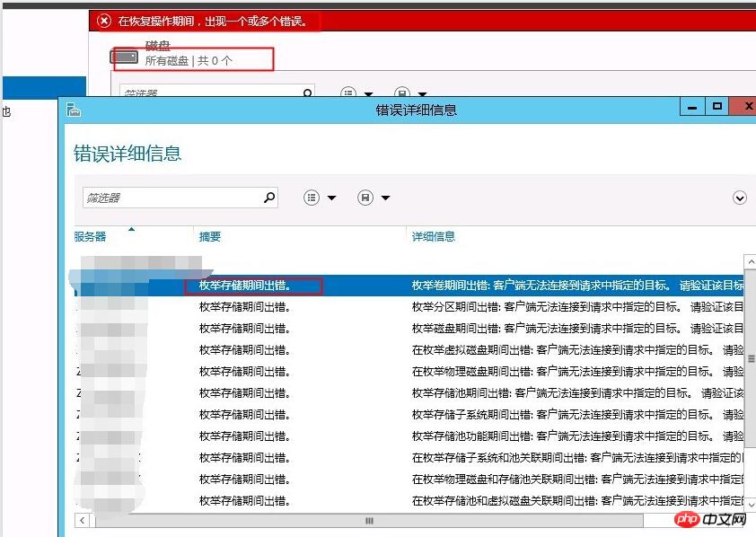Open the list criteria icon in the dialog toolbar
The image size is (756, 537).
312,198
